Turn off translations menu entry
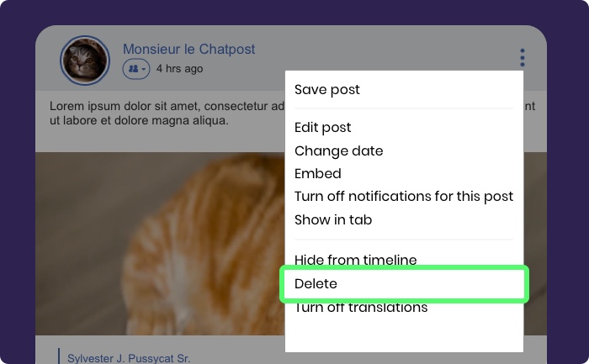The height and width of the screenshot is (364, 589). [361, 308]
